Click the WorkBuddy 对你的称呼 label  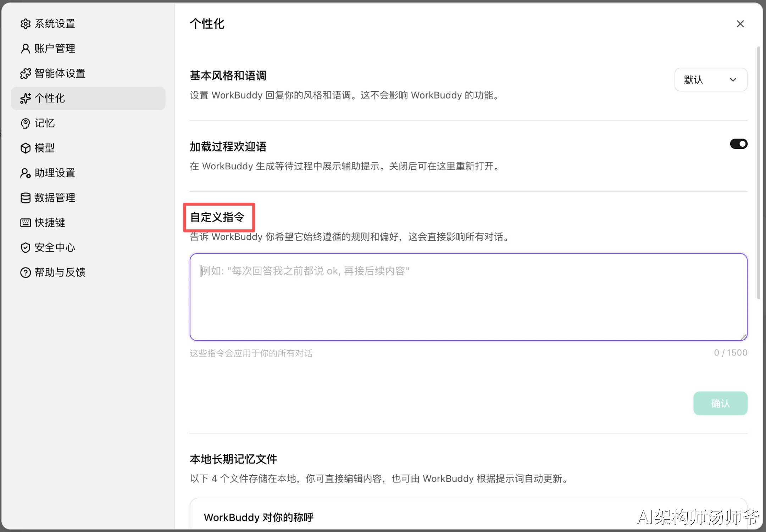click(259, 517)
